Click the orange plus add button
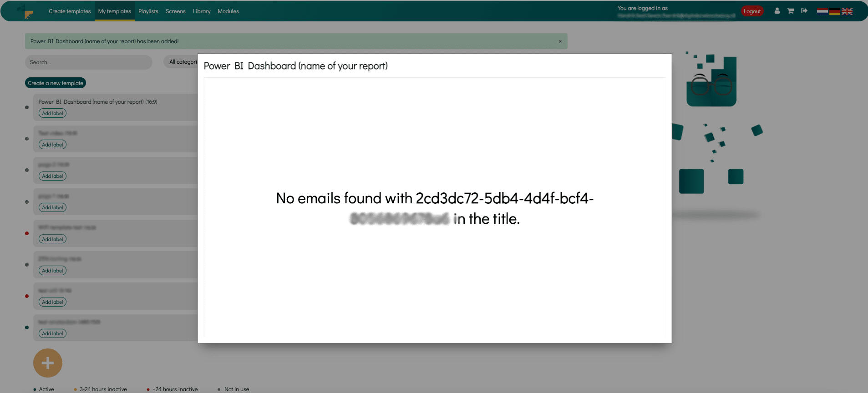This screenshot has width=868, height=393. point(48,363)
